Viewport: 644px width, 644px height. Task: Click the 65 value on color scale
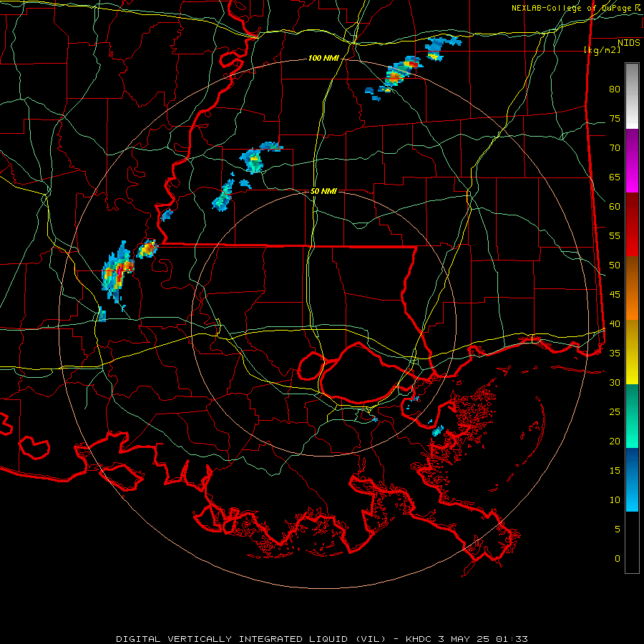(x=615, y=177)
